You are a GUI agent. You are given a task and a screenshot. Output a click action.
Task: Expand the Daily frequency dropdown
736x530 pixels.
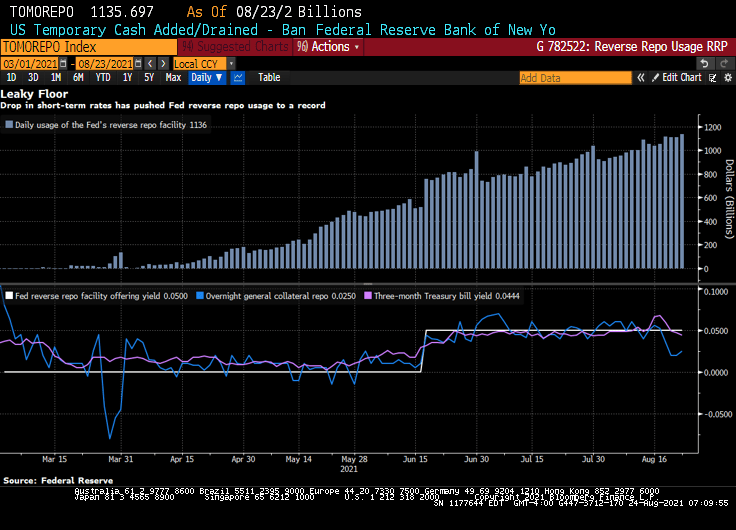207,77
